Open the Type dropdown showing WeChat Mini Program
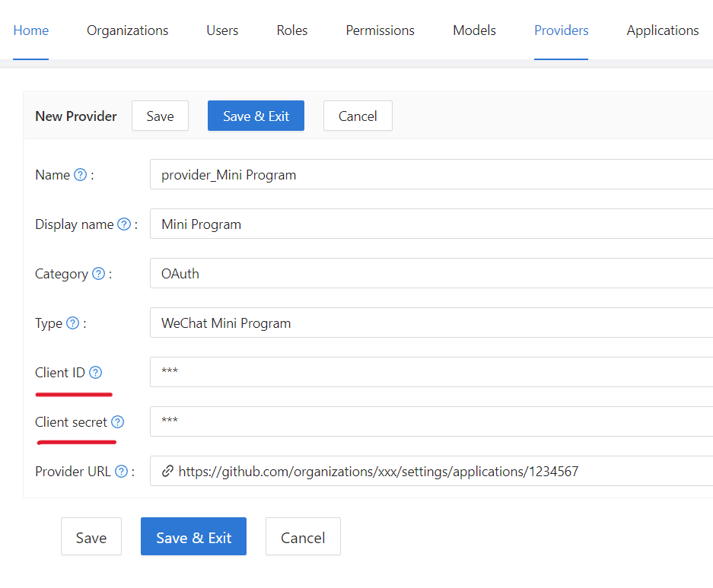The image size is (713, 588). pyautogui.click(x=431, y=323)
